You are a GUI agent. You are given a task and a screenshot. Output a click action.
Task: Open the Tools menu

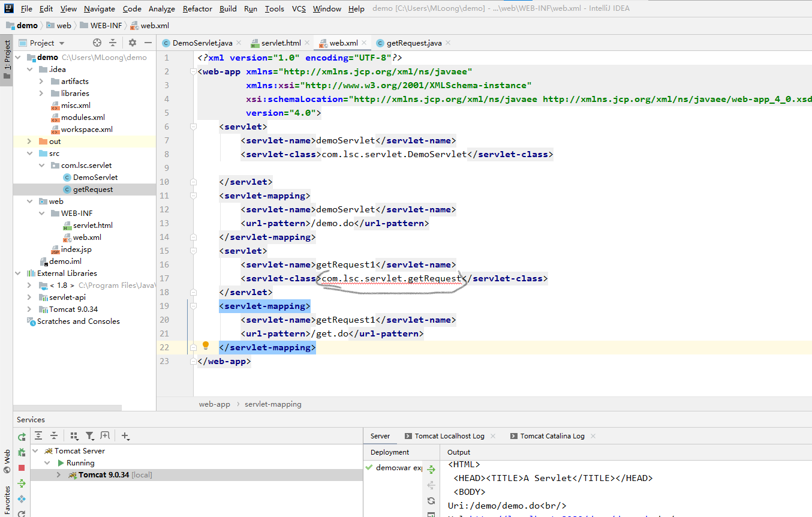pyautogui.click(x=275, y=8)
